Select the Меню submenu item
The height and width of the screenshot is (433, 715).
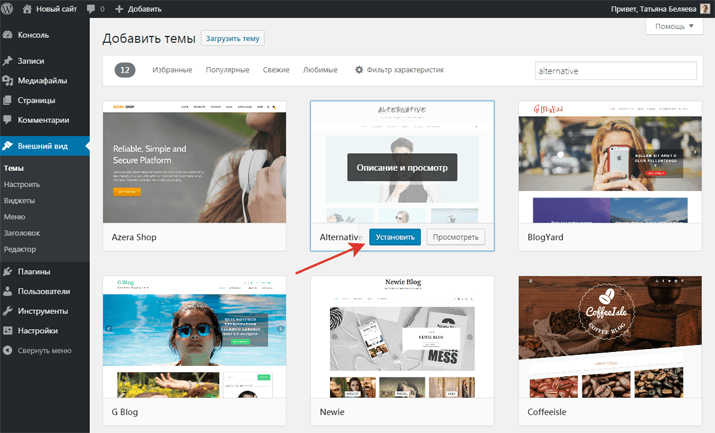click(15, 217)
